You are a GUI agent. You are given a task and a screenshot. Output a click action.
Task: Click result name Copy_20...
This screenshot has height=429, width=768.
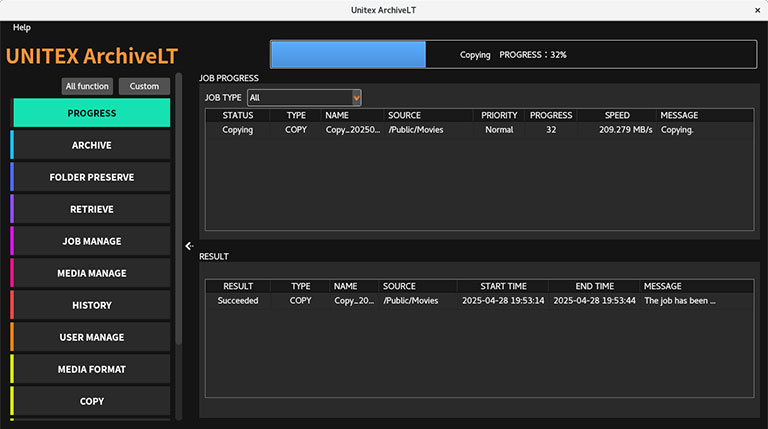354,301
